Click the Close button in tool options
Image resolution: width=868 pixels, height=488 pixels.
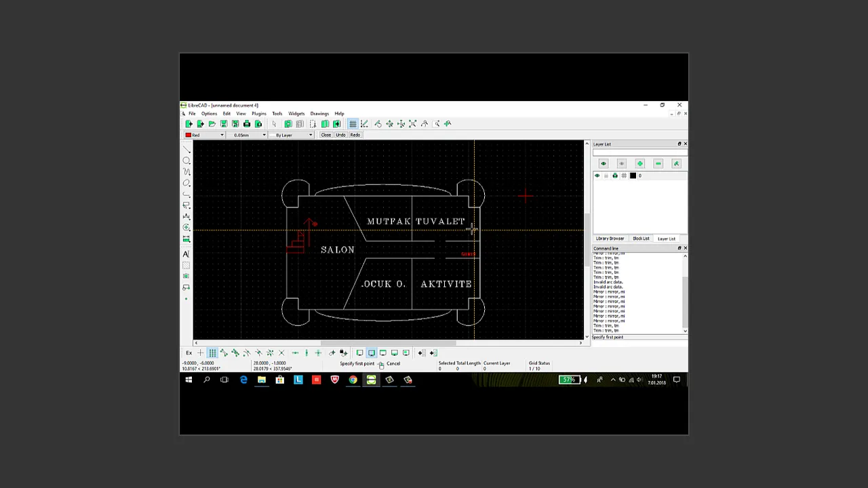325,135
